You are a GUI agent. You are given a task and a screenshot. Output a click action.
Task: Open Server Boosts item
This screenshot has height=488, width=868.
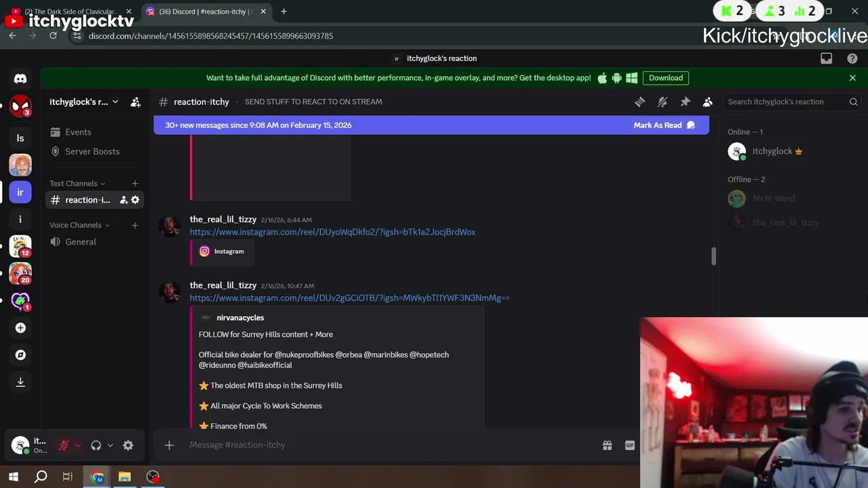coord(94,151)
